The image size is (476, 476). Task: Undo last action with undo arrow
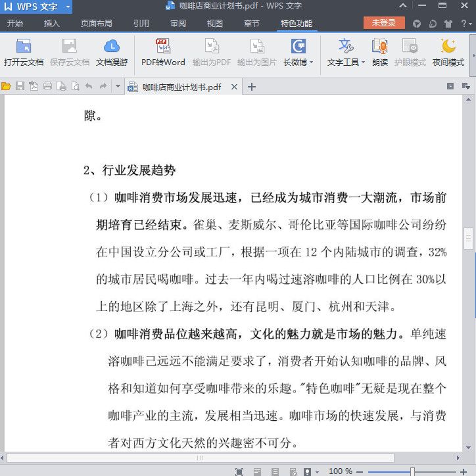[x=89, y=87]
